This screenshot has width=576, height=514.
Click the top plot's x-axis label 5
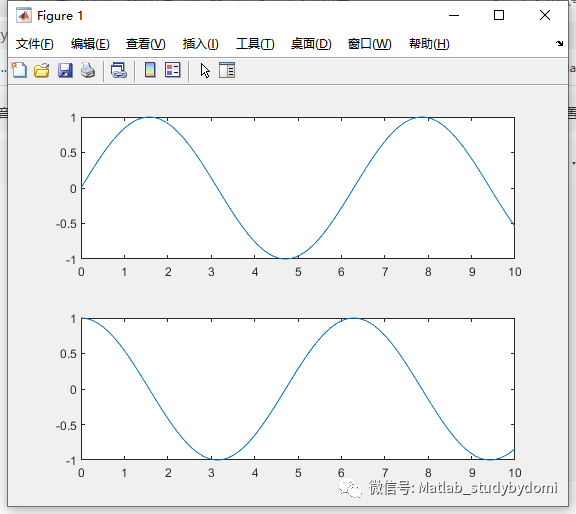(298, 272)
